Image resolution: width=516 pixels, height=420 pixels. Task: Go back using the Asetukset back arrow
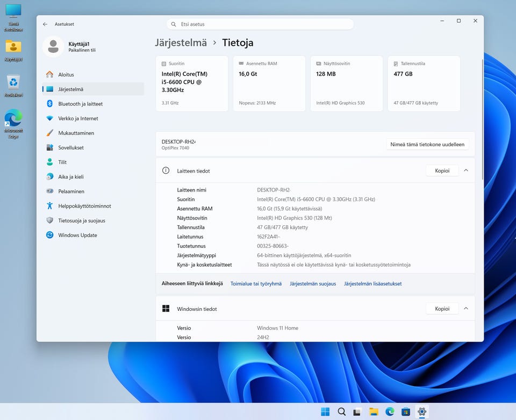[x=45, y=24]
